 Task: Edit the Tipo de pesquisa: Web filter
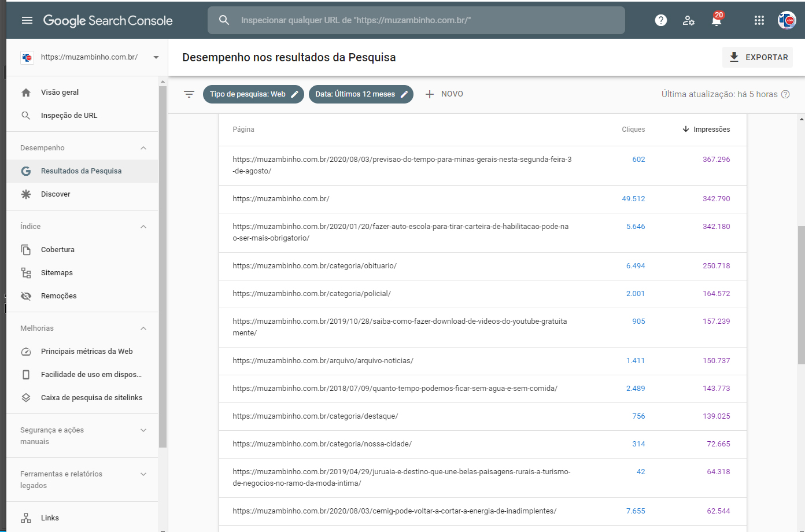pyautogui.click(x=253, y=94)
